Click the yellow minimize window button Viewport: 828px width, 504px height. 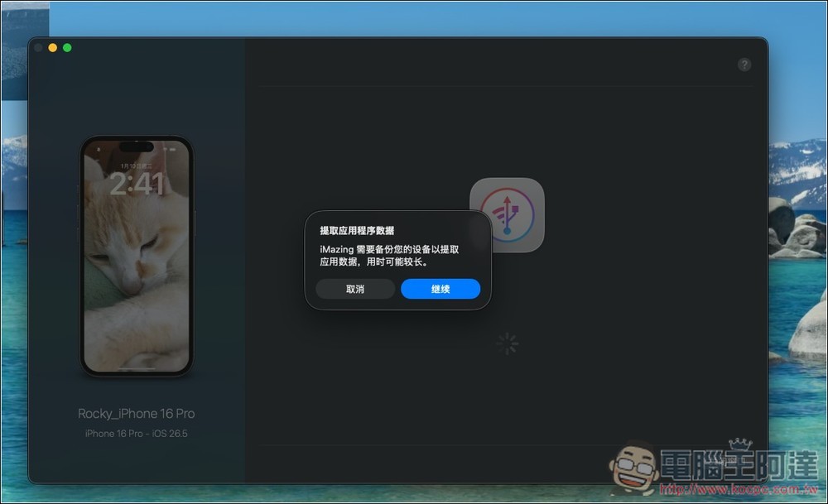[x=53, y=47]
